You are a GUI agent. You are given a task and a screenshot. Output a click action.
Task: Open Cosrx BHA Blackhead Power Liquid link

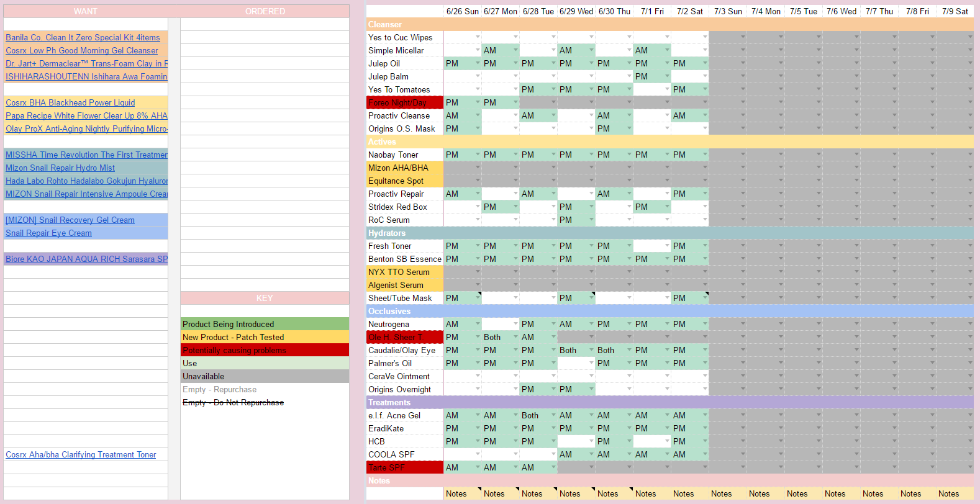click(x=70, y=102)
